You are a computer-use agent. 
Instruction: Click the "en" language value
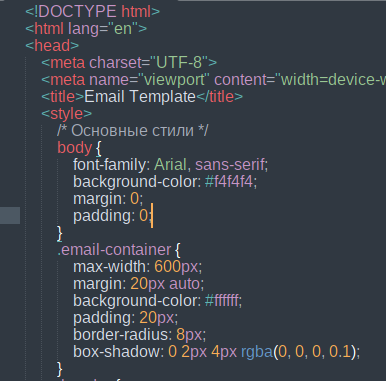click(x=123, y=29)
